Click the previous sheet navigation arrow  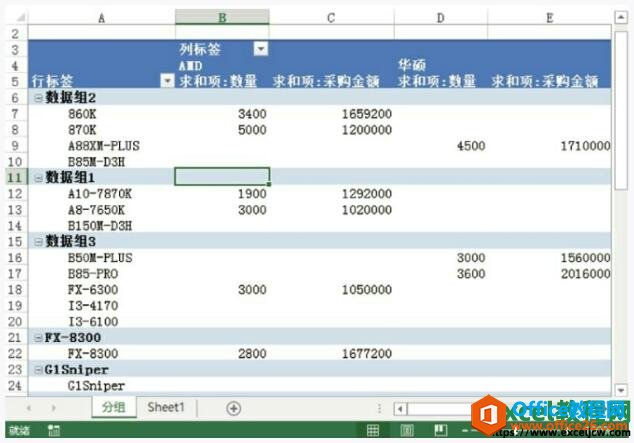(x=29, y=408)
